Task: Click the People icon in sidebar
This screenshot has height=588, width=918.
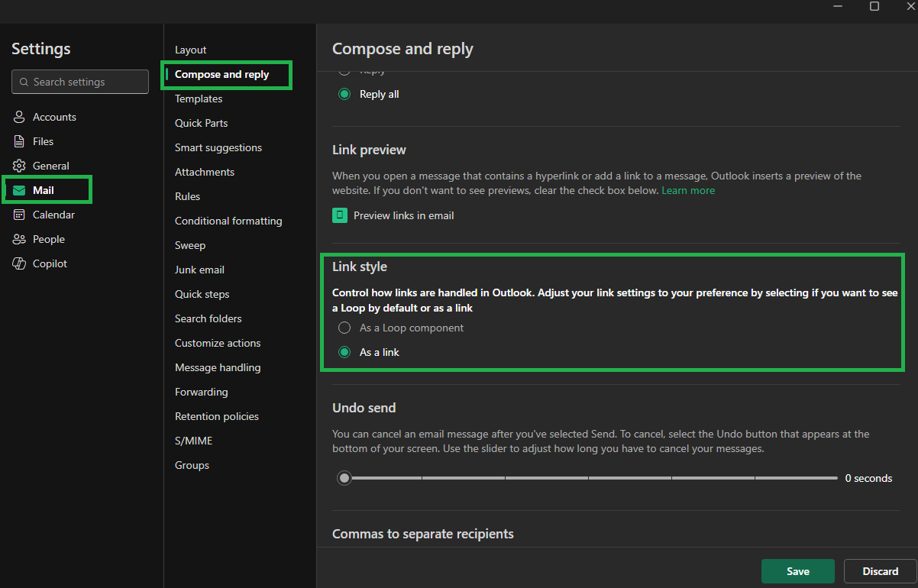Action: pos(19,239)
